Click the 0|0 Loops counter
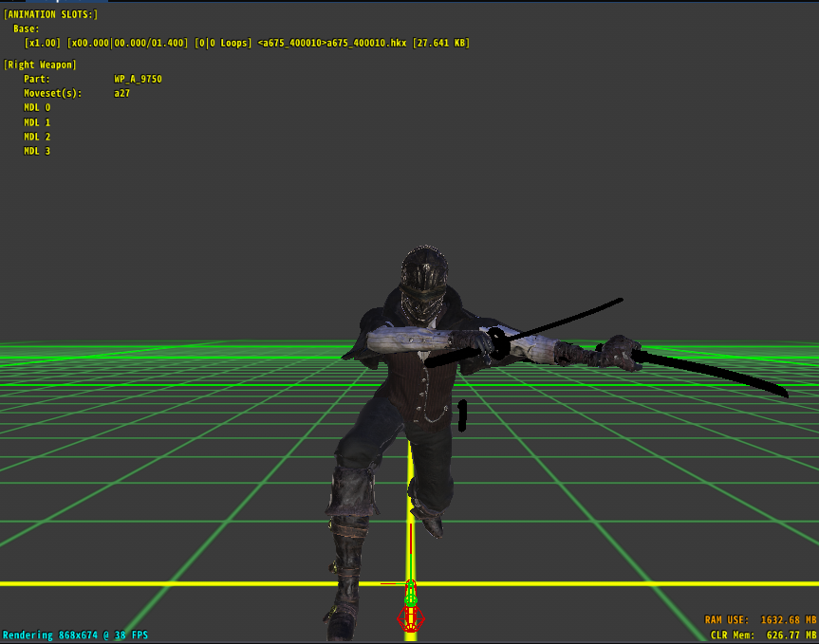The height and width of the screenshot is (644, 819). [x=223, y=43]
